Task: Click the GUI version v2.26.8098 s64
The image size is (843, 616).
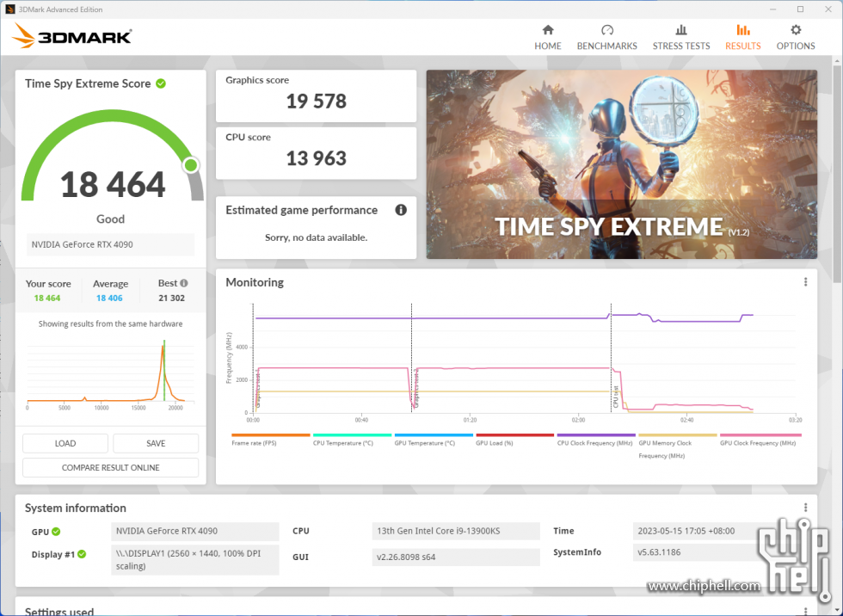Action: pos(455,557)
